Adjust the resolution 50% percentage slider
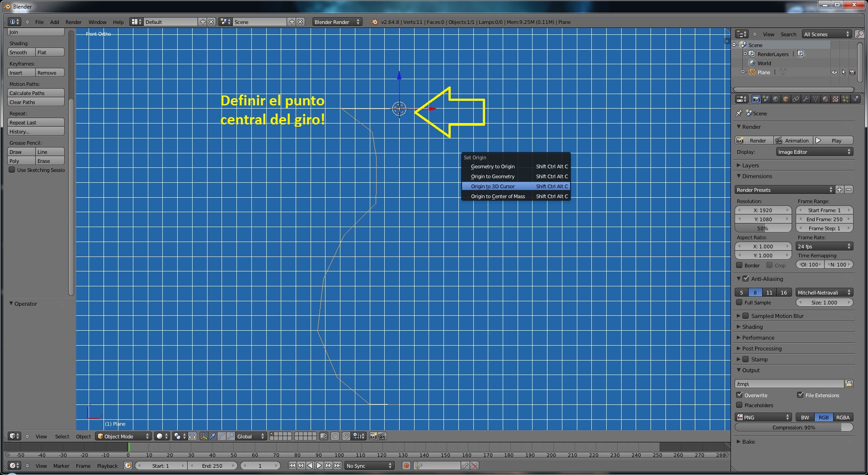Image resolution: width=868 pixels, height=475 pixels. pos(763,228)
